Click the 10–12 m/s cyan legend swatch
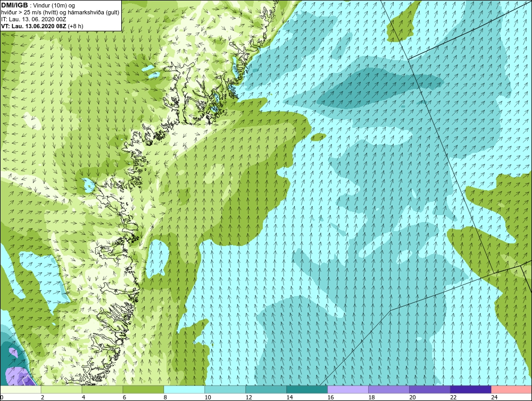Viewport: 532px width, 401px height. [x=225, y=389]
